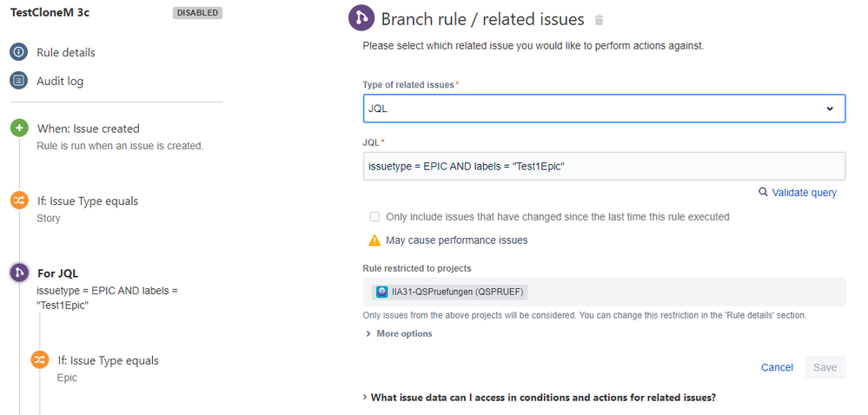Click the yellow performance warning icon
The image size is (868, 415).
coord(374,240)
